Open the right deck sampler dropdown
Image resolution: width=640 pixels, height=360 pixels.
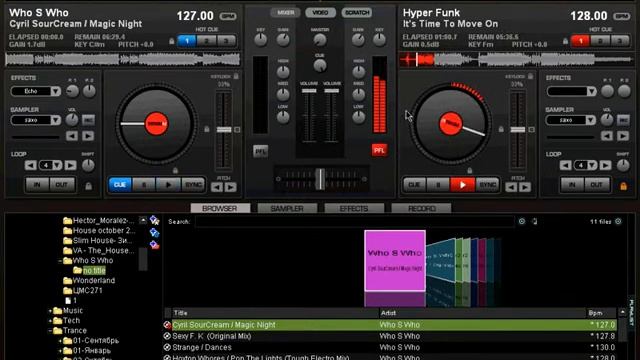[x=590, y=120]
